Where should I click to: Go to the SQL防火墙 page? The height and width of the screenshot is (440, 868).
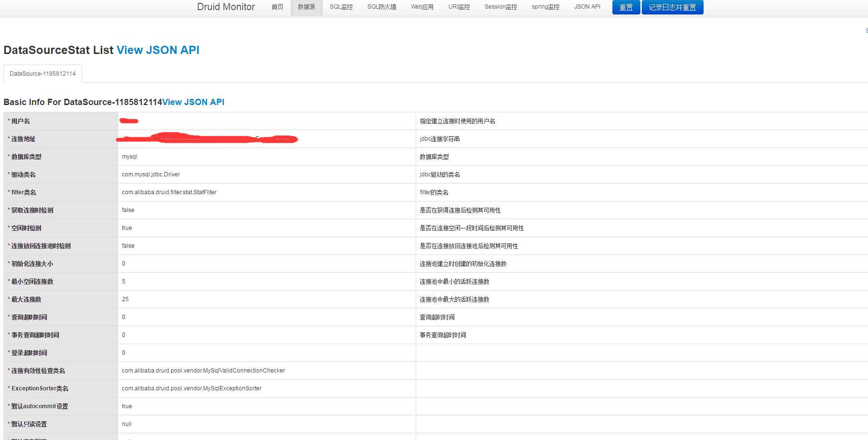pos(381,7)
